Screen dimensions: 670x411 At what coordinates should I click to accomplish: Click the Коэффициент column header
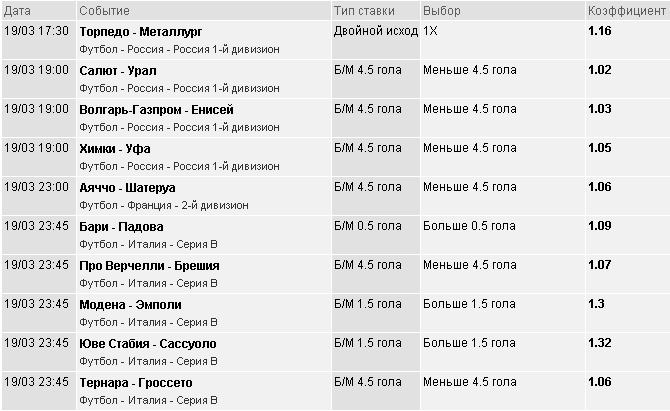point(627,10)
